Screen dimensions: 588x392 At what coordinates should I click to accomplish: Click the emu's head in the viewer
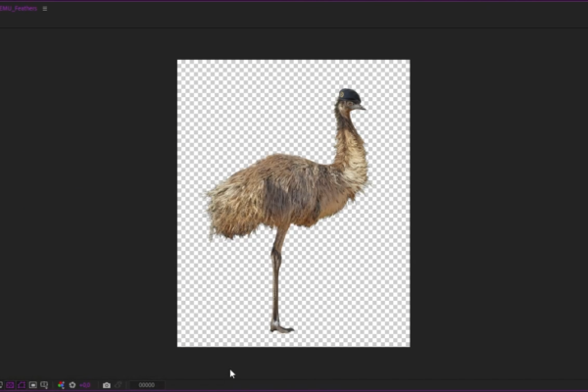click(349, 97)
